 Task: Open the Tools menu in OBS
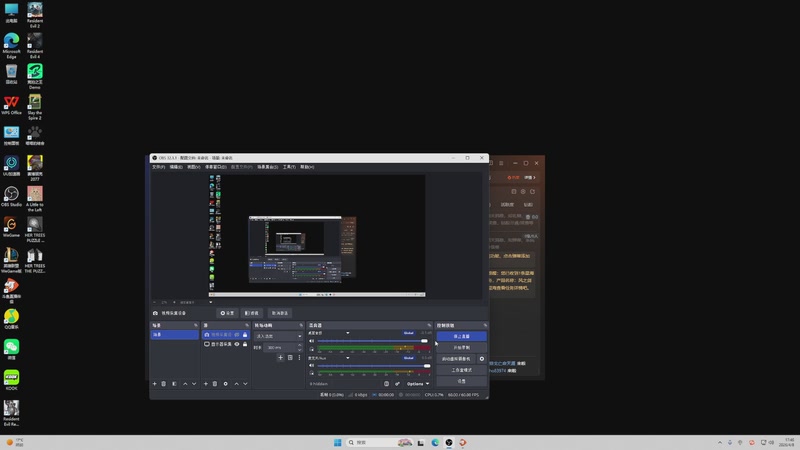pos(289,167)
